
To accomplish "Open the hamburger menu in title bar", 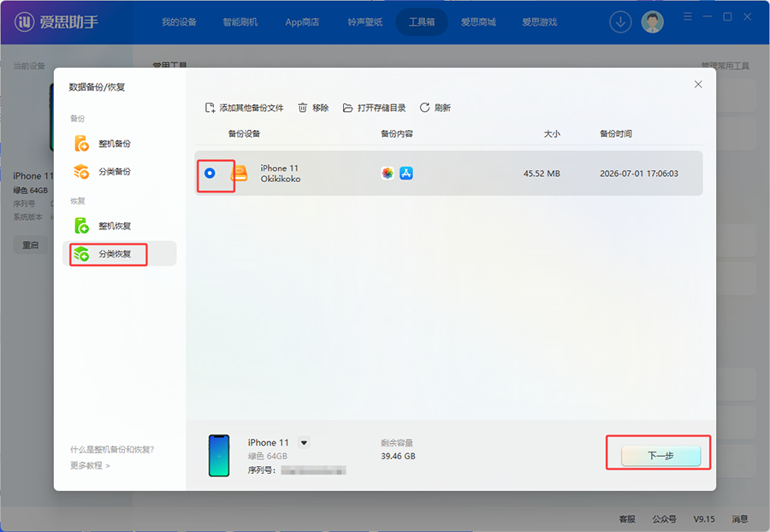I will point(688,17).
